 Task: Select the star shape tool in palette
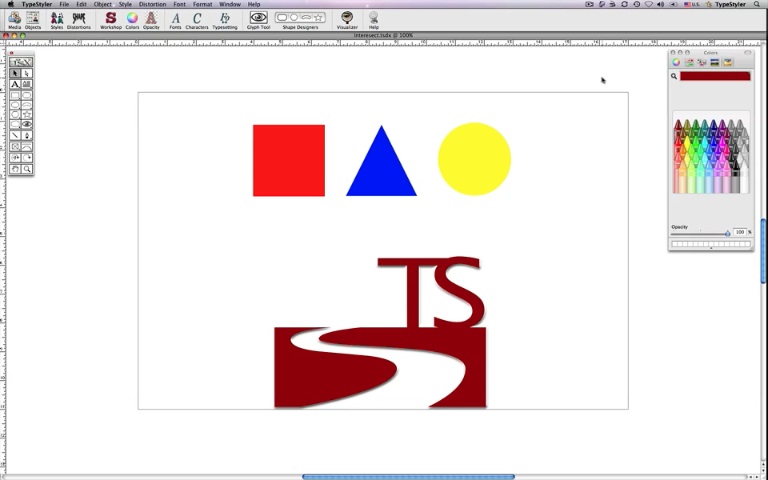(x=27, y=115)
